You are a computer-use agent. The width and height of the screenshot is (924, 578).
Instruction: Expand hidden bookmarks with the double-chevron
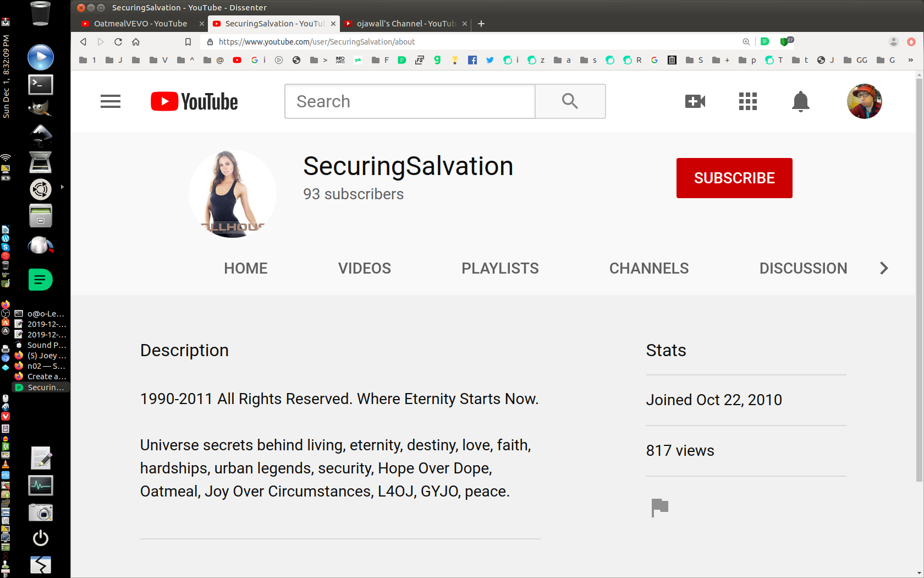coord(911,60)
